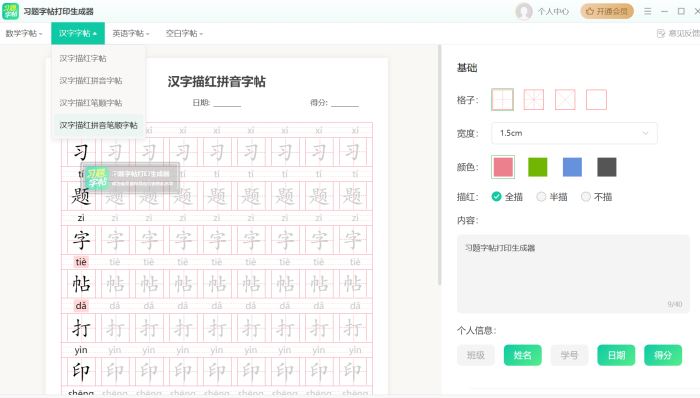Pick the blue color swatch

point(572,167)
